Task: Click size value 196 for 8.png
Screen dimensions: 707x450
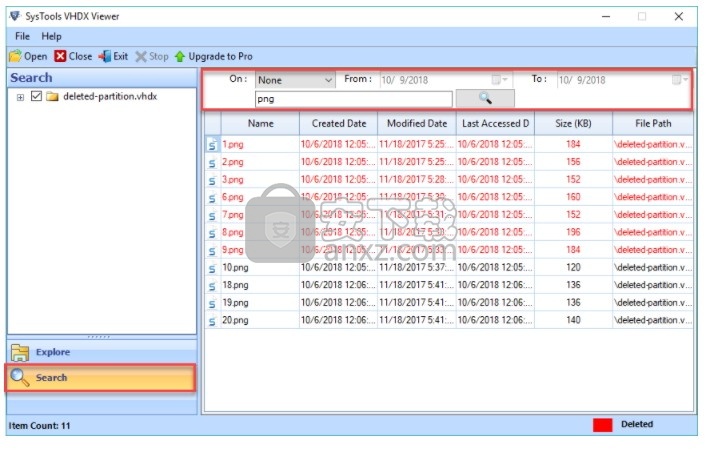Action: coord(573,232)
